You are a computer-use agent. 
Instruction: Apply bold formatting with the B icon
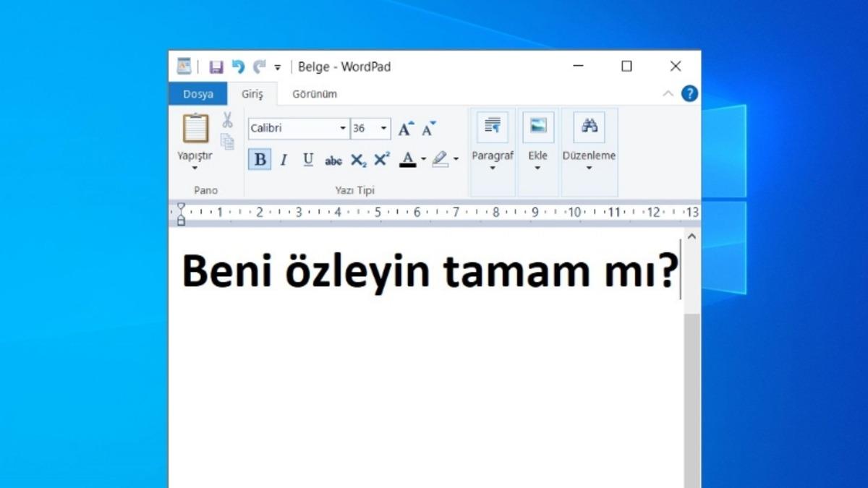[x=260, y=160]
